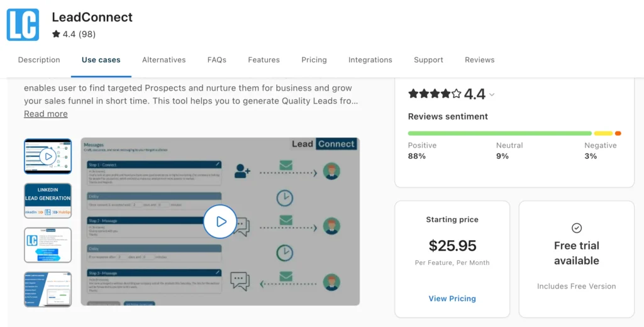The height and width of the screenshot is (327, 644).
Task: Click the upper clock icon in video
Action: (285, 199)
